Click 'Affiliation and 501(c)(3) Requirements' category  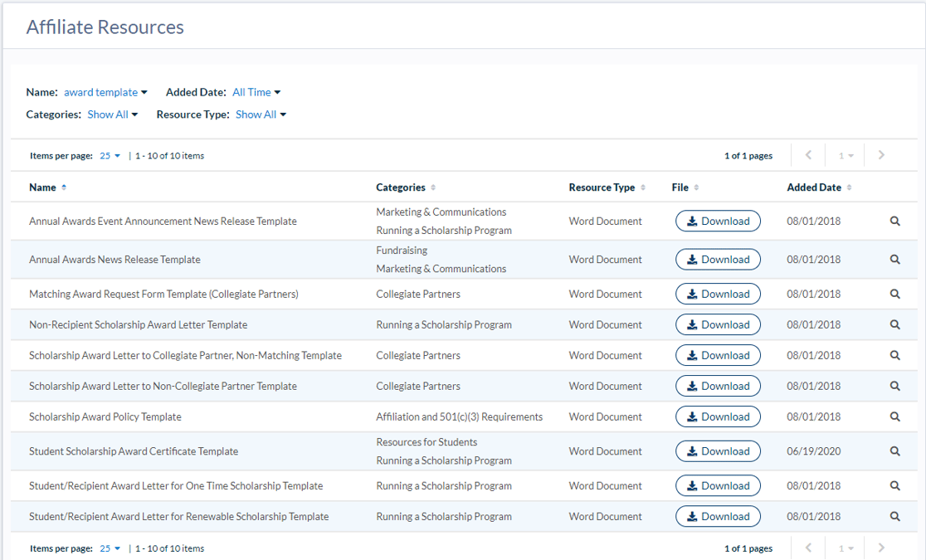pyautogui.click(x=460, y=416)
